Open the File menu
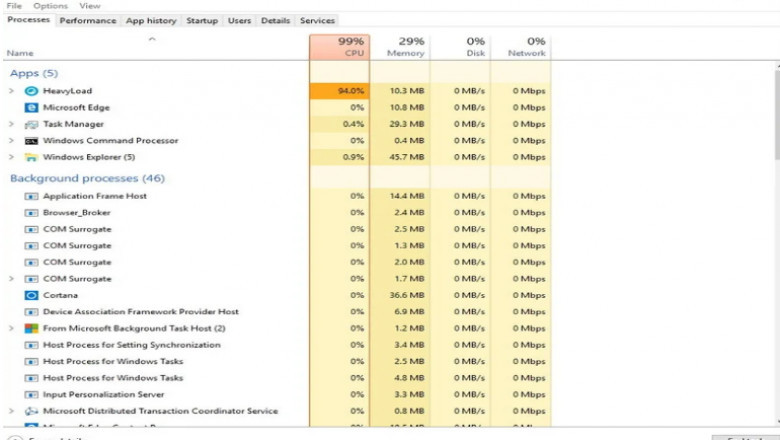The width and height of the screenshot is (780, 440). [x=14, y=6]
